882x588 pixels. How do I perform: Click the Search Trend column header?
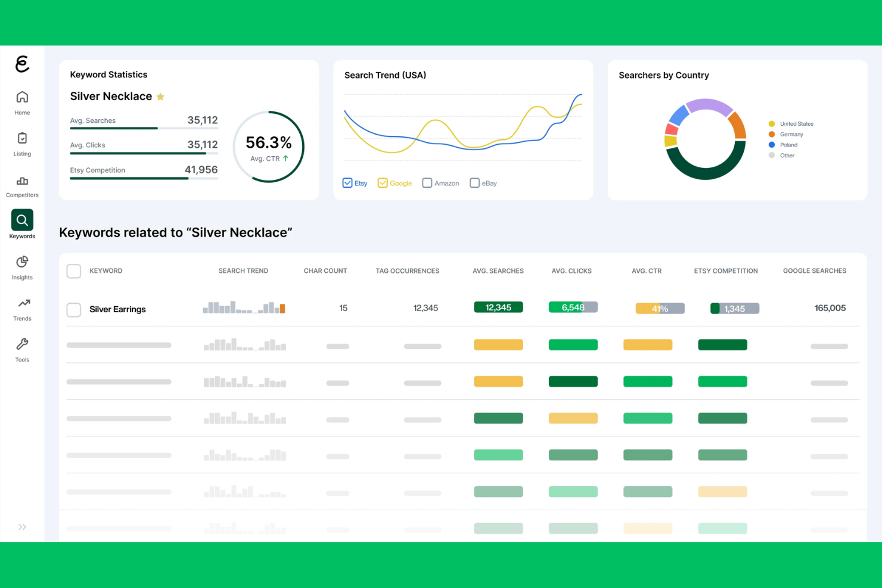(243, 270)
